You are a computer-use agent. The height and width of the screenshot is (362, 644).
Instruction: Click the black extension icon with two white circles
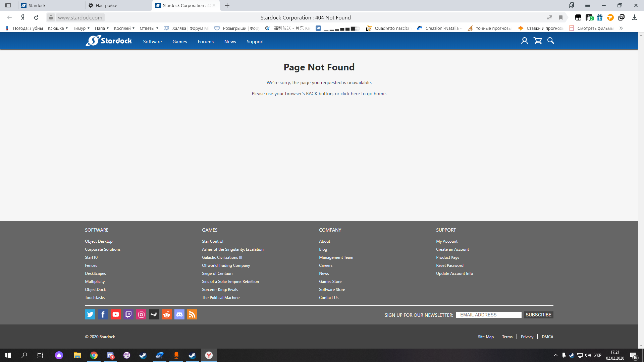578,17
